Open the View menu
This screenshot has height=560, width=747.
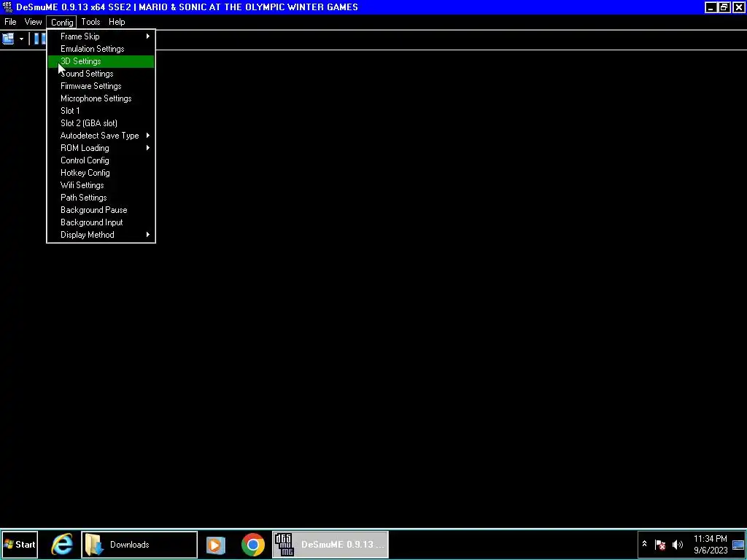pos(33,22)
